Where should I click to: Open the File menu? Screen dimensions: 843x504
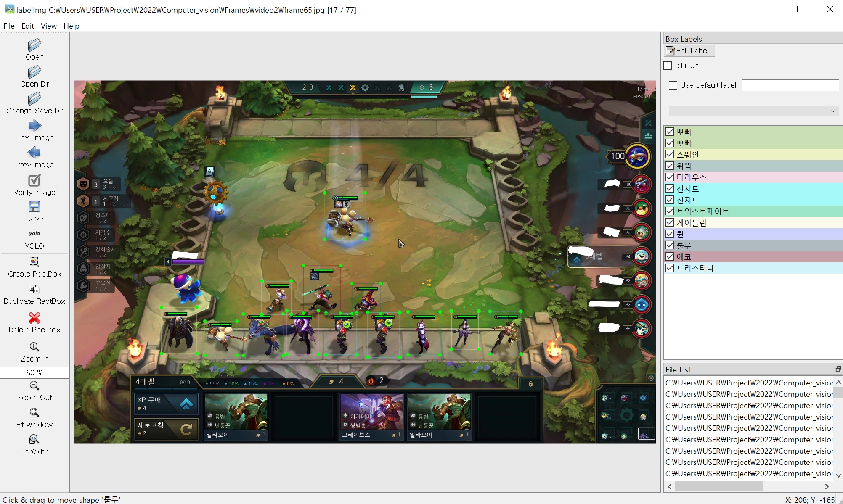coord(9,26)
